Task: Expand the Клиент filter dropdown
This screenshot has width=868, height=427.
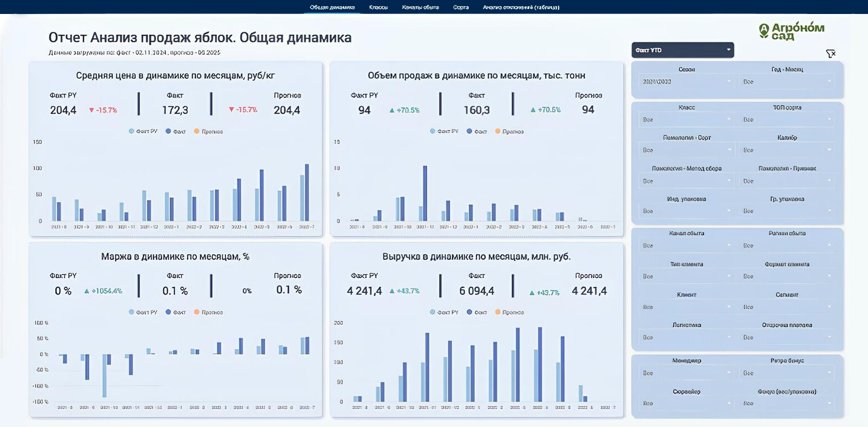Action: click(x=686, y=307)
